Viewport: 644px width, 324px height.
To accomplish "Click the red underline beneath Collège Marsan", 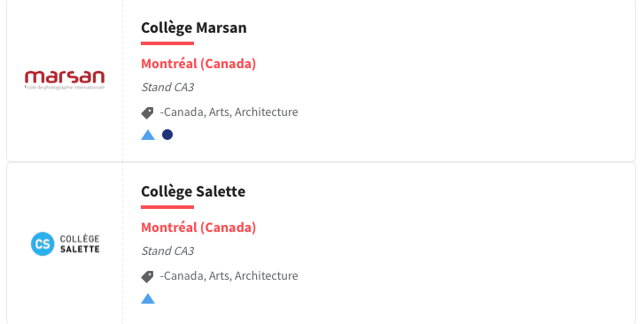I will coord(167,43).
